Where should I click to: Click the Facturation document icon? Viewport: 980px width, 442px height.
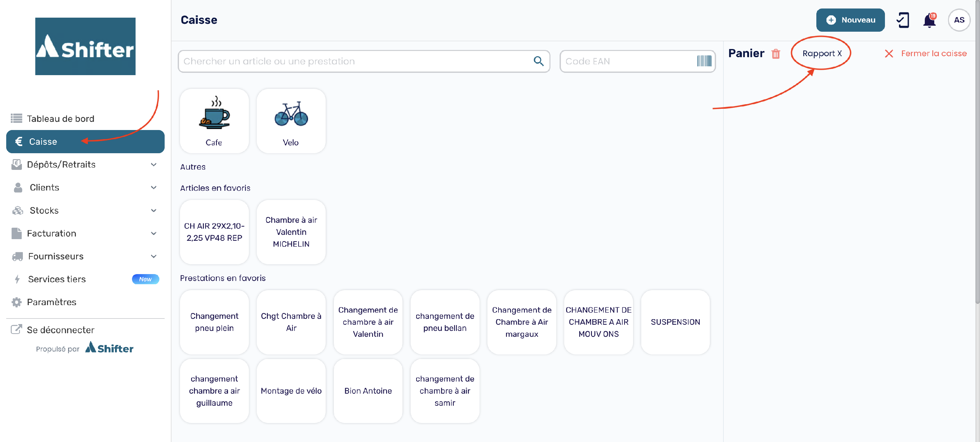point(16,233)
